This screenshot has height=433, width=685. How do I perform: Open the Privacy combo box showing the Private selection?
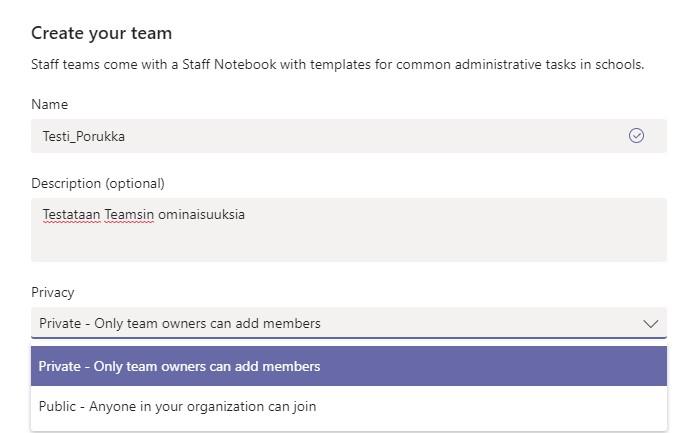349,323
